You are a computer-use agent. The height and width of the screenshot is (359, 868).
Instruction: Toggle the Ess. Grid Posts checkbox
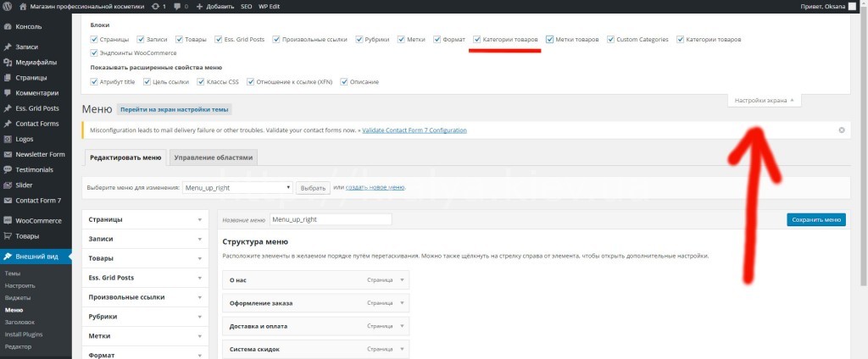click(x=218, y=39)
